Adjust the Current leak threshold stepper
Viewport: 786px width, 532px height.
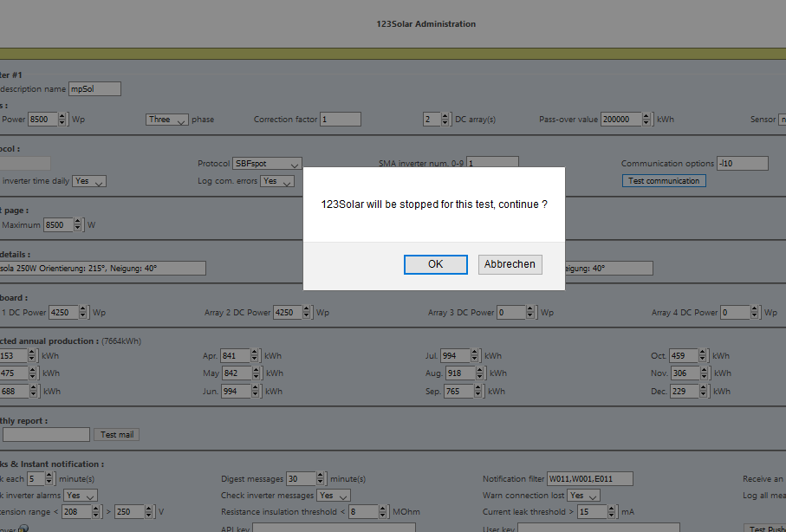[x=613, y=512]
